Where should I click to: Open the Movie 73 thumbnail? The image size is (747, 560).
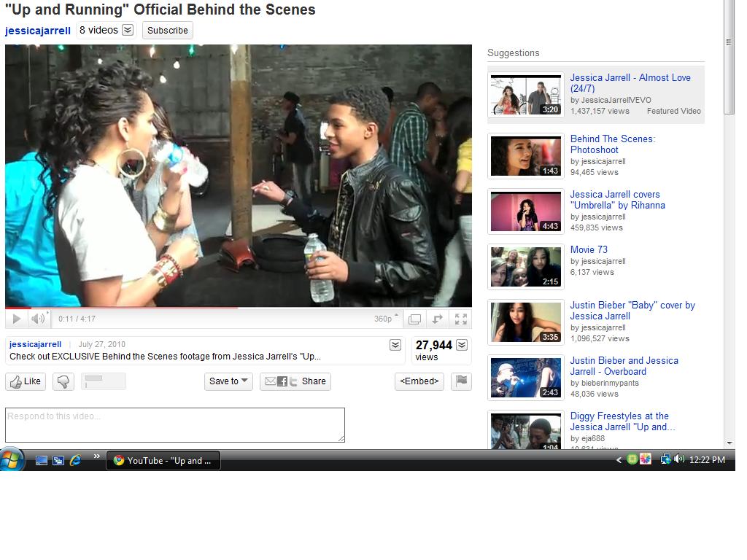[526, 267]
